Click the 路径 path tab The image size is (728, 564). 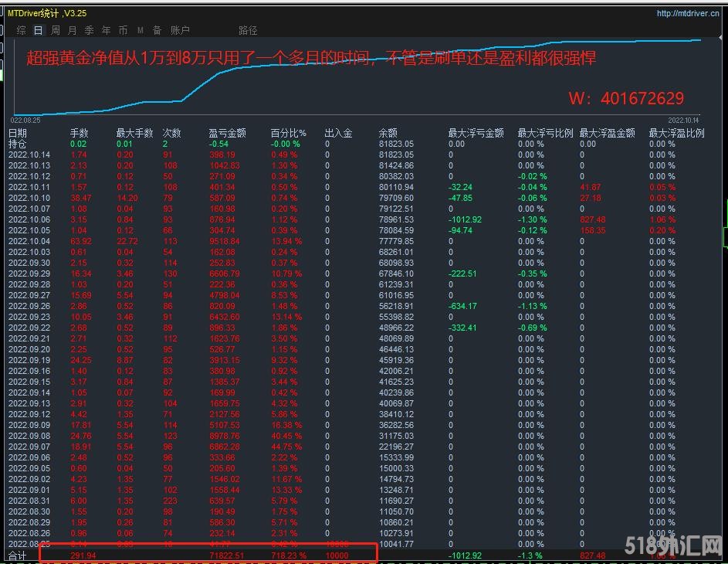248,31
